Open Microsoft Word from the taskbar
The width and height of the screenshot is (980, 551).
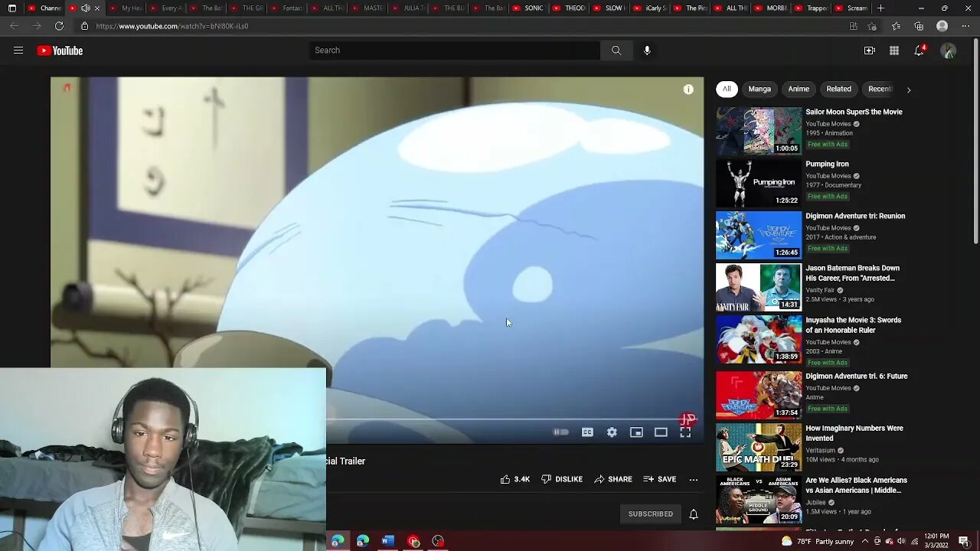[388, 541]
